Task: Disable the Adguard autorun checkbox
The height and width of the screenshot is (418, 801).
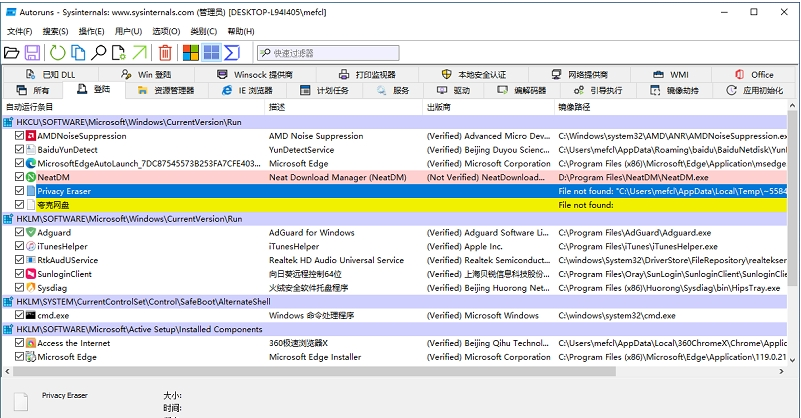Action: pos(19,233)
